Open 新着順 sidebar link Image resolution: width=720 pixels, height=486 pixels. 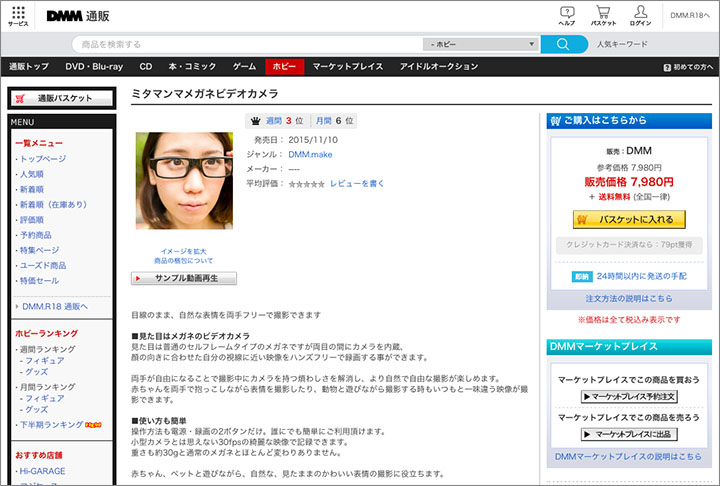coord(32,190)
